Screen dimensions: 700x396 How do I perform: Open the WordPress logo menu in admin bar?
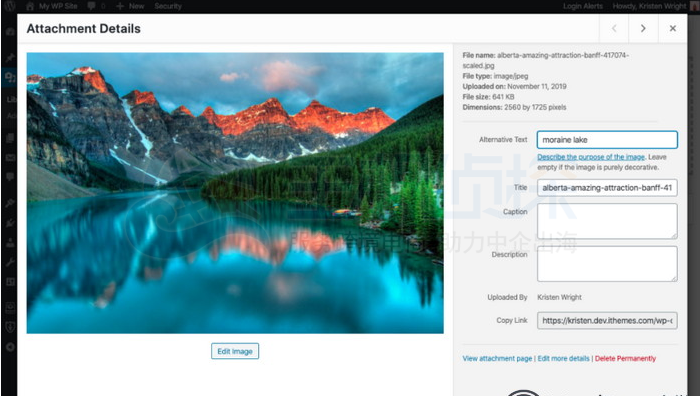click(x=10, y=6)
